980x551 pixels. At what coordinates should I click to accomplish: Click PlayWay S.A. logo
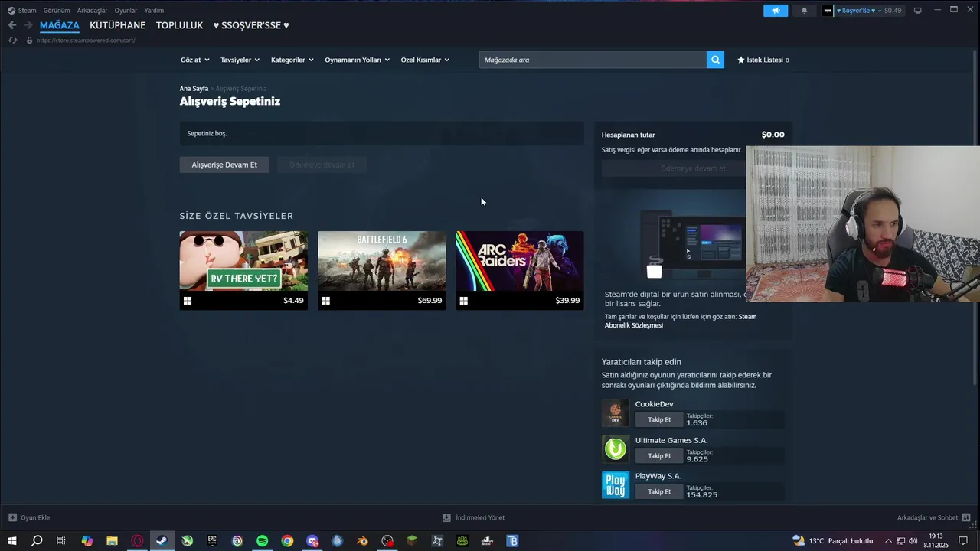click(x=615, y=485)
